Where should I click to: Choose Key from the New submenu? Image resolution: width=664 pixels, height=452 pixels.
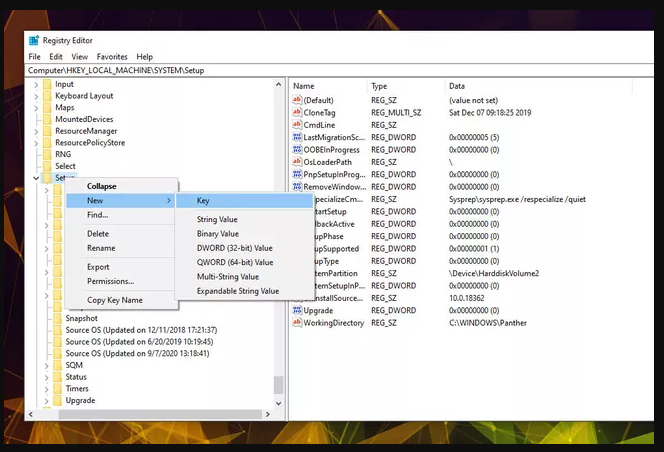pyautogui.click(x=244, y=200)
